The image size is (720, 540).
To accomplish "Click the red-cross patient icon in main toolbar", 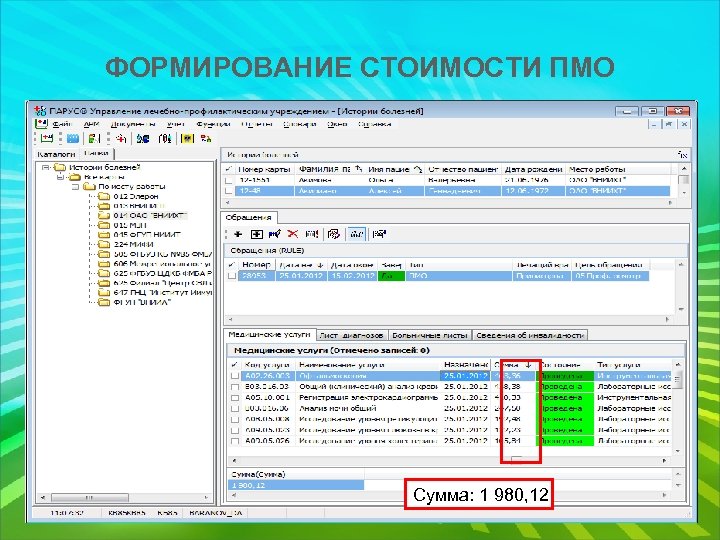I will (121, 138).
